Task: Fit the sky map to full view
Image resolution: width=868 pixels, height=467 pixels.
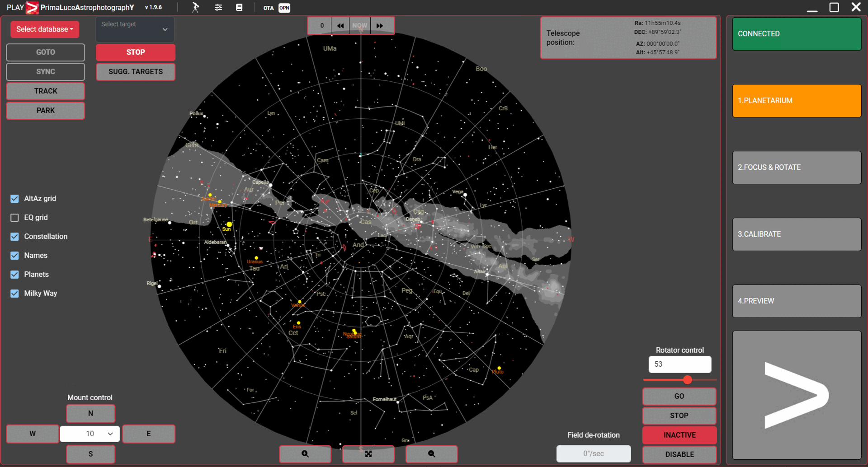Action: point(368,454)
